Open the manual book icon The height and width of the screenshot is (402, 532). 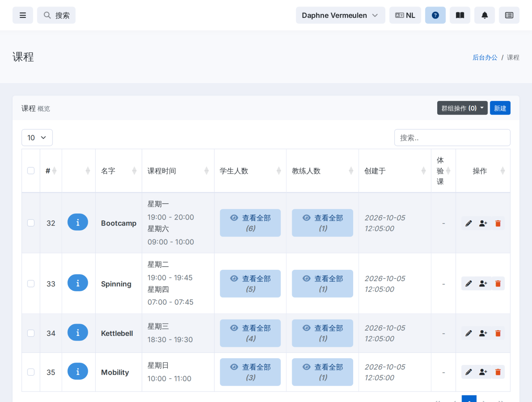(460, 15)
